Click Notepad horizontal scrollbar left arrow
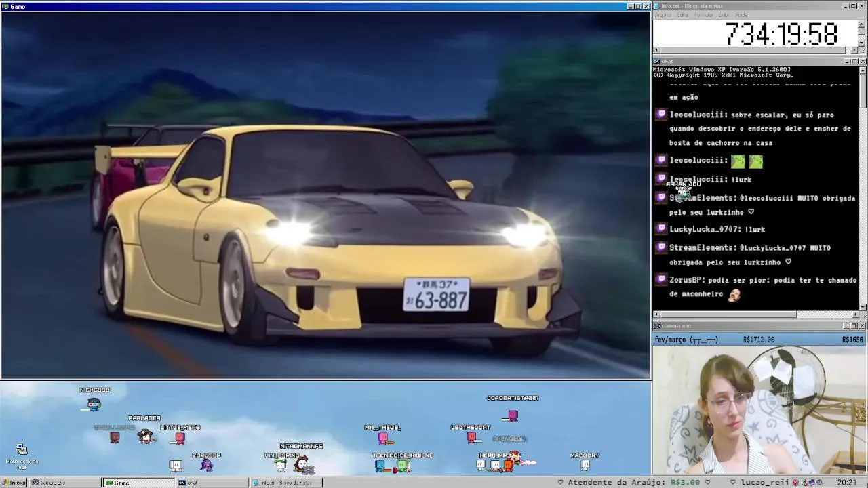This screenshot has width=868, height=488. 656,50
